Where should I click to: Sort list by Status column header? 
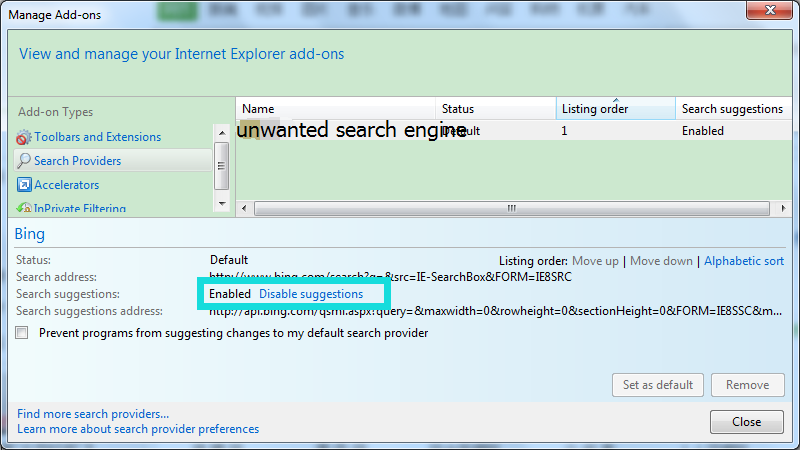click(495, 109)
